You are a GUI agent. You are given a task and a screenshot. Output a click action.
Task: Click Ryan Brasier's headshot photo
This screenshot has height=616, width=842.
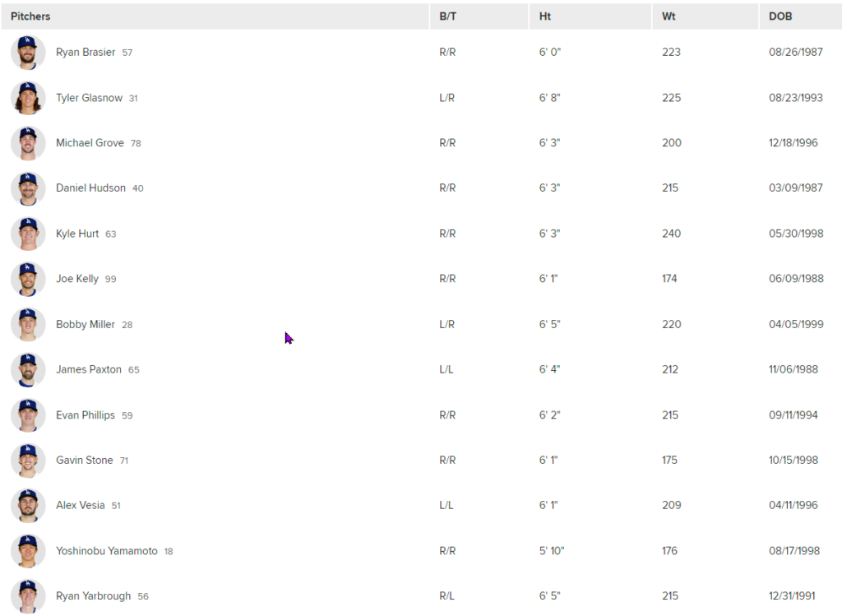pyautogui.click(x=28, y=53)
